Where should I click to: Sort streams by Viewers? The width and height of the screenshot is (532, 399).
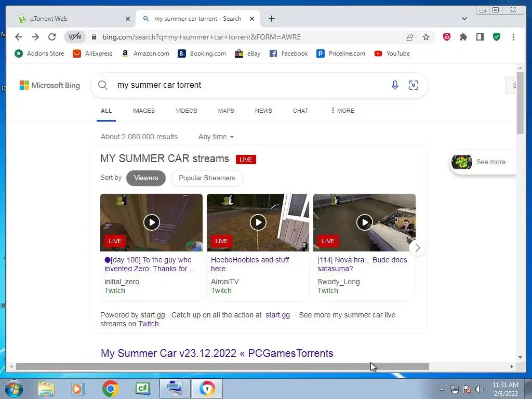click(146, 178)
